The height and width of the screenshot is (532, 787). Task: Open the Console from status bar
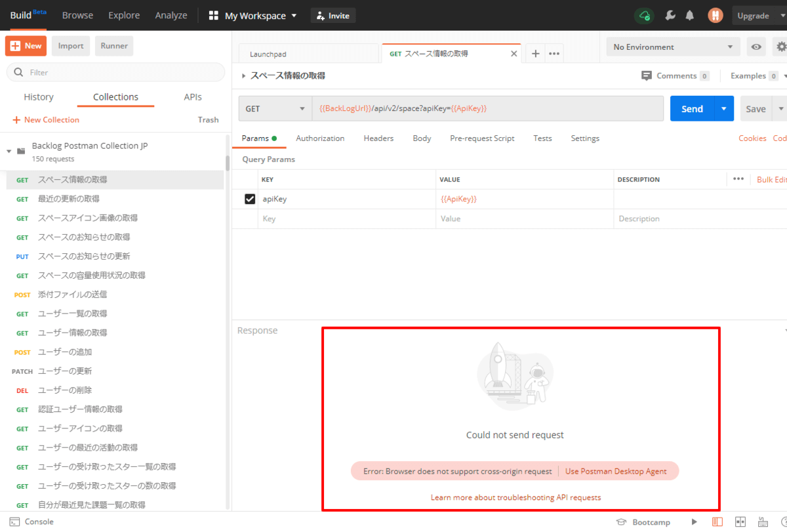point(31,522)
